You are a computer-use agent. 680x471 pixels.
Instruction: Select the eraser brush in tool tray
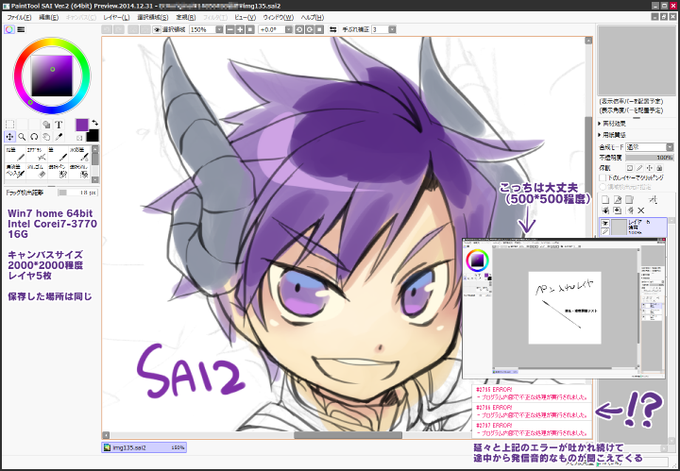click(x=36, y=170)
